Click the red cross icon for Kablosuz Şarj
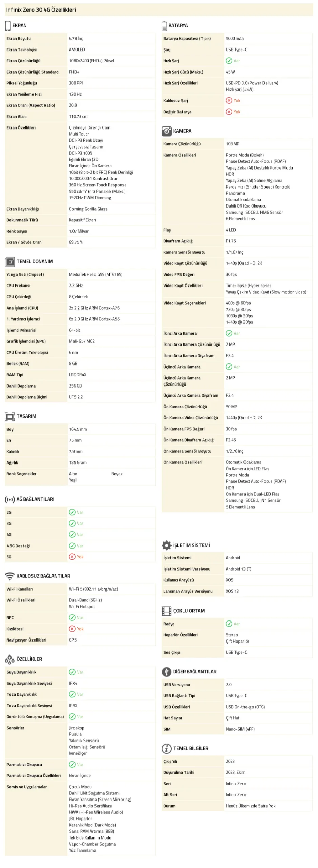318x868 pixels. [x=229, y=101]
